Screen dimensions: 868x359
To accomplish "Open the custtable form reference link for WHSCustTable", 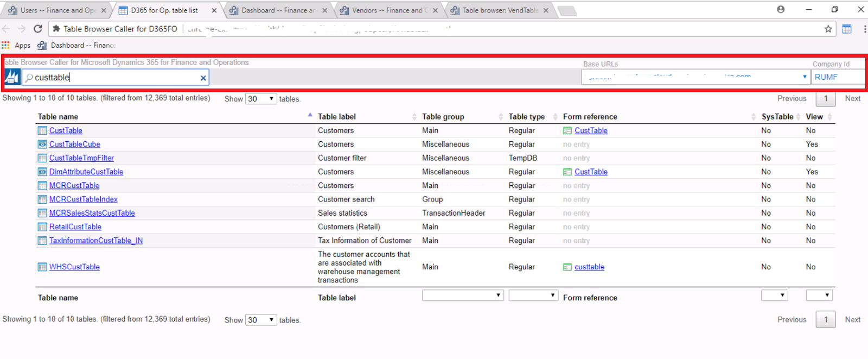I will pyautogui.click(x=589, y=267).
